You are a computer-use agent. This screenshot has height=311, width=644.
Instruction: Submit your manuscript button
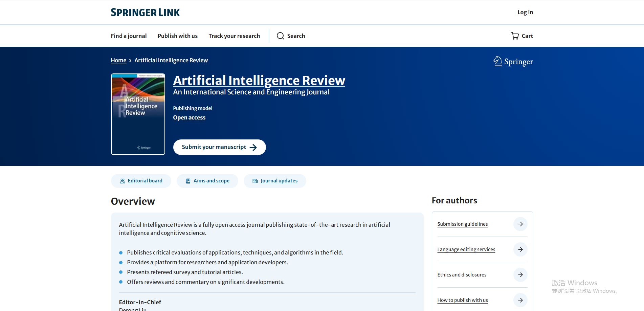(x=220, y=147)
